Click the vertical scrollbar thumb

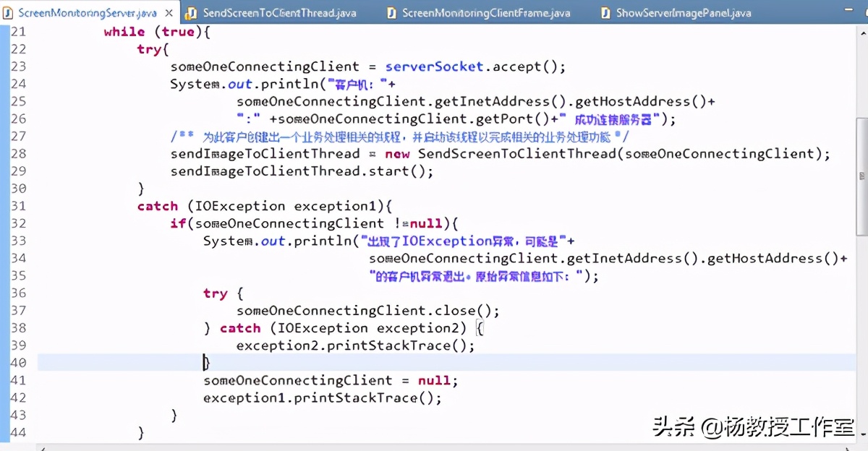coord(862,177)
